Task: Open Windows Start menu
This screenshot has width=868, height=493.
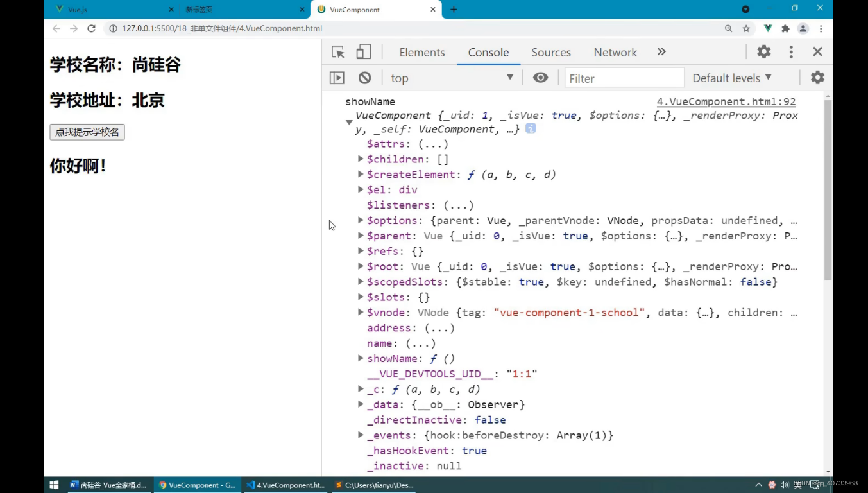Action: [54, 485]
